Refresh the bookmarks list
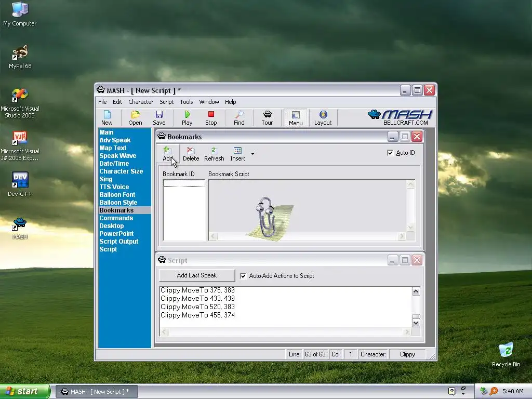The height and width of the screenshot is (399, 532). (x=214, y=154)
